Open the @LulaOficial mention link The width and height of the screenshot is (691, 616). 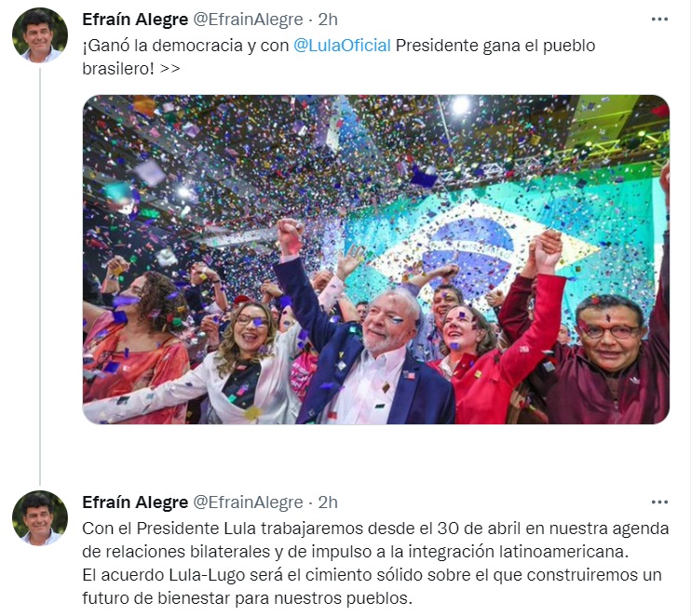pyautogui.click(x=342, y=46)
